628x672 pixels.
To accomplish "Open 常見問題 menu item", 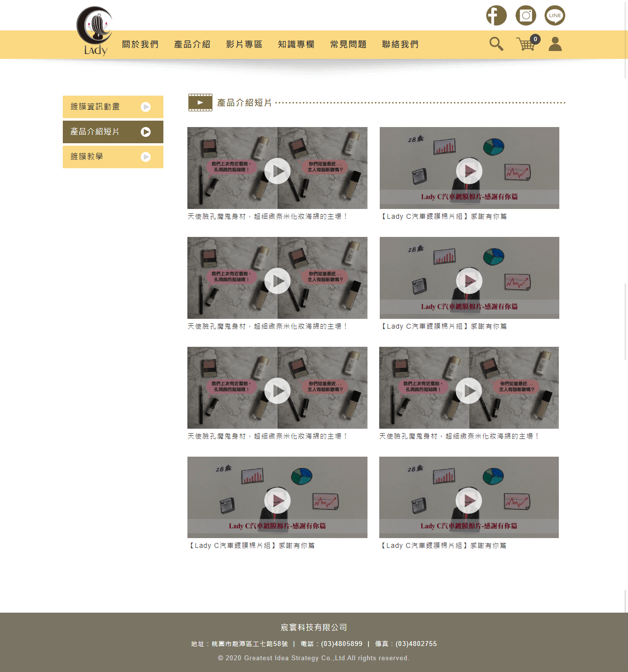I will (348, 45).
